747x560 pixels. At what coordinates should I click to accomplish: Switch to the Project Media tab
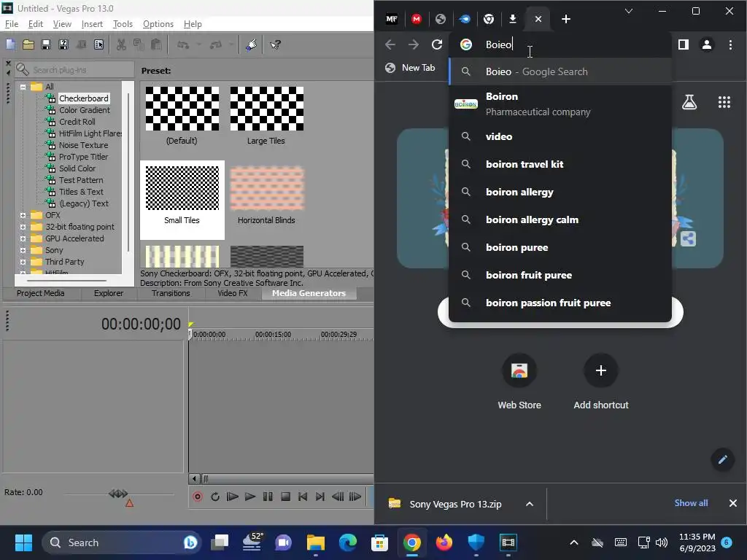tap(41, 293)
